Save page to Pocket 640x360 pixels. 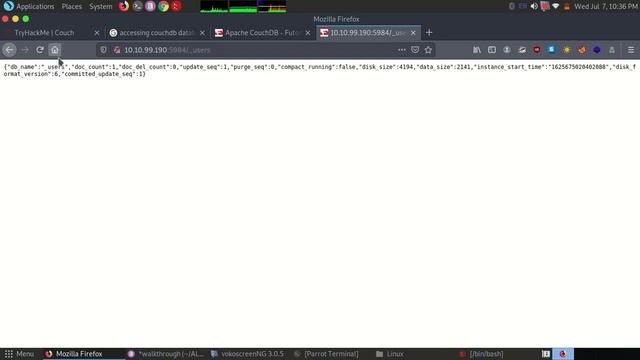pyautogui.click(x=415, y=50)
